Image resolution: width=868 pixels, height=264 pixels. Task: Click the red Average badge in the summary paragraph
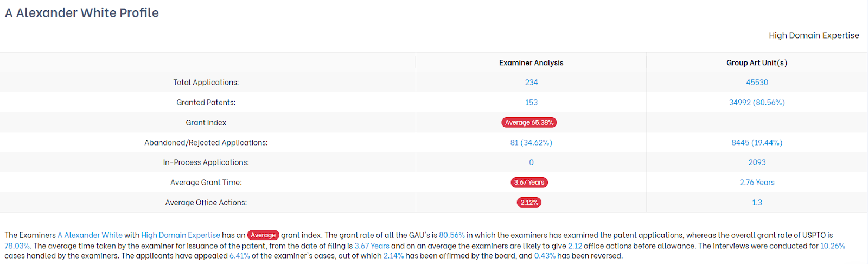(263, 235)
